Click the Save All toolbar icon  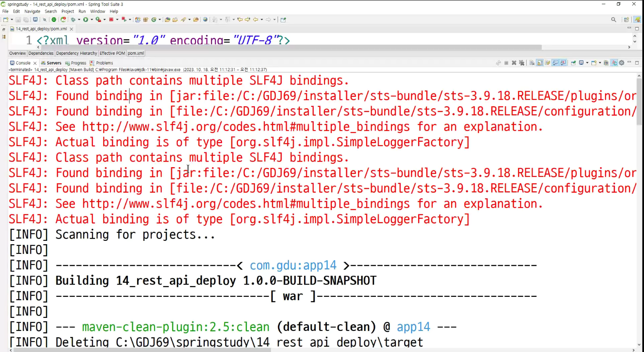coord(26,19)
